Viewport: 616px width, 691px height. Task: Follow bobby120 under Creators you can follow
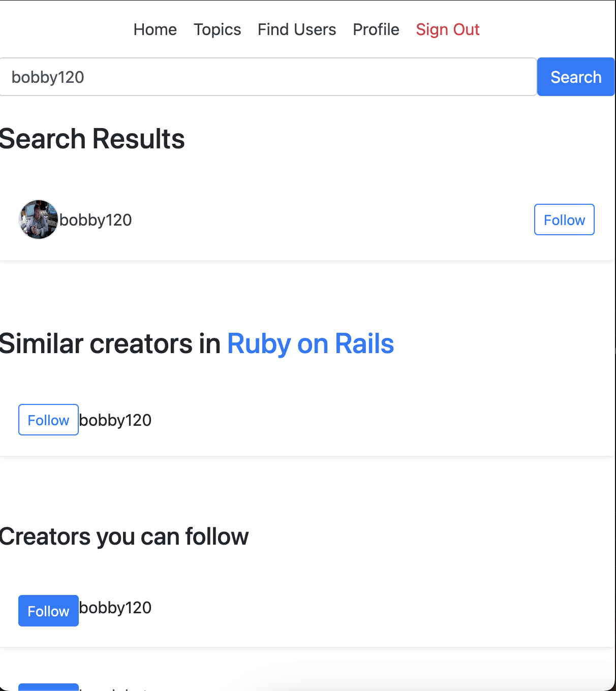tap(48, 611)
